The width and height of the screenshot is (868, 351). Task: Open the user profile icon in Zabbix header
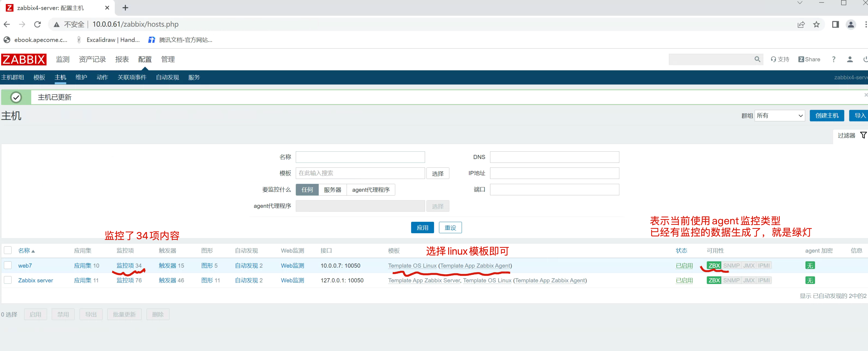pos(850,59)
